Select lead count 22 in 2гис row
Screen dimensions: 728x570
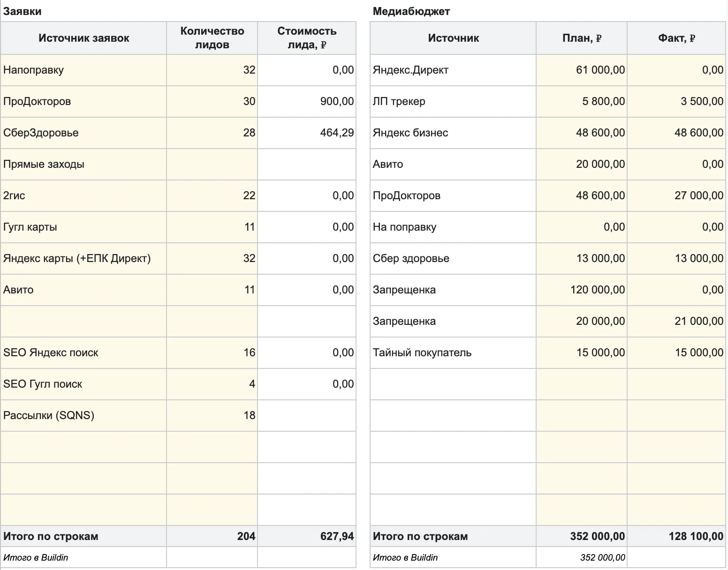(x=212, y=196)
